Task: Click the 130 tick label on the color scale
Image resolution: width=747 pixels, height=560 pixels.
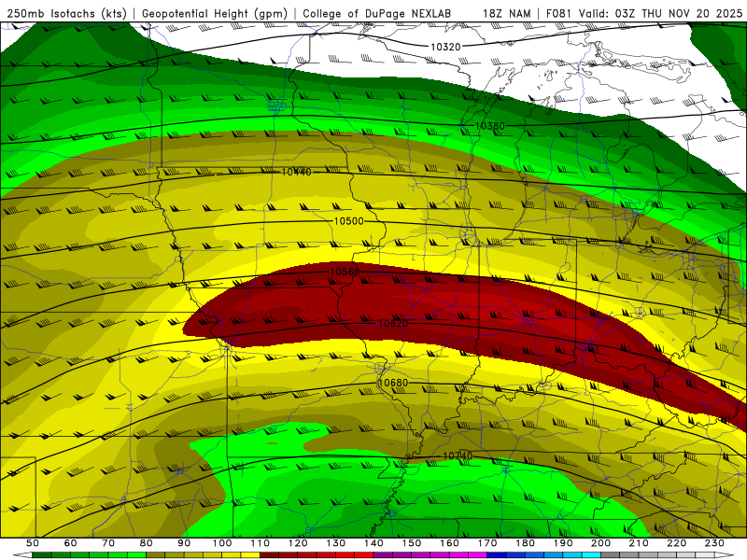Action: 336,543
